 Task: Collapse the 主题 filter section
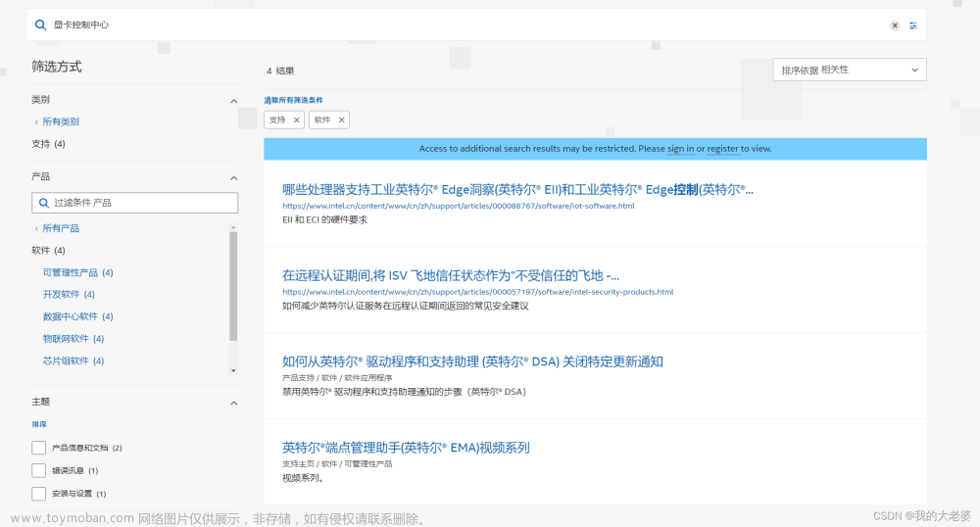[x=234, y=404]
